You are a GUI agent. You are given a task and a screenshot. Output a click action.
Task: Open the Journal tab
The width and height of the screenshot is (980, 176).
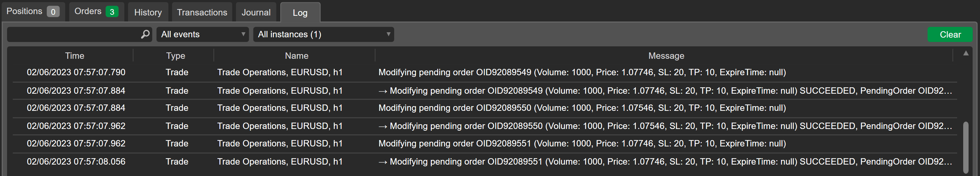[x=256, y=12]
